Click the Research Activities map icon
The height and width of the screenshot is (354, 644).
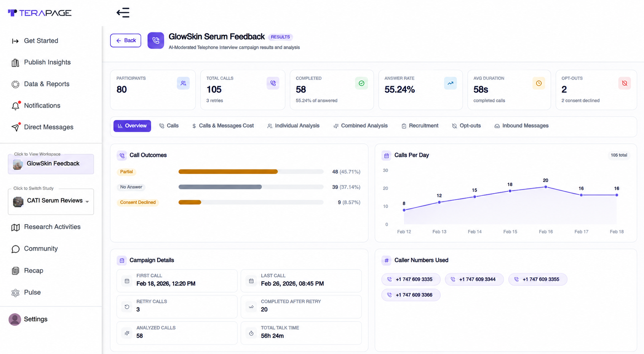click(x=15, y=227)
